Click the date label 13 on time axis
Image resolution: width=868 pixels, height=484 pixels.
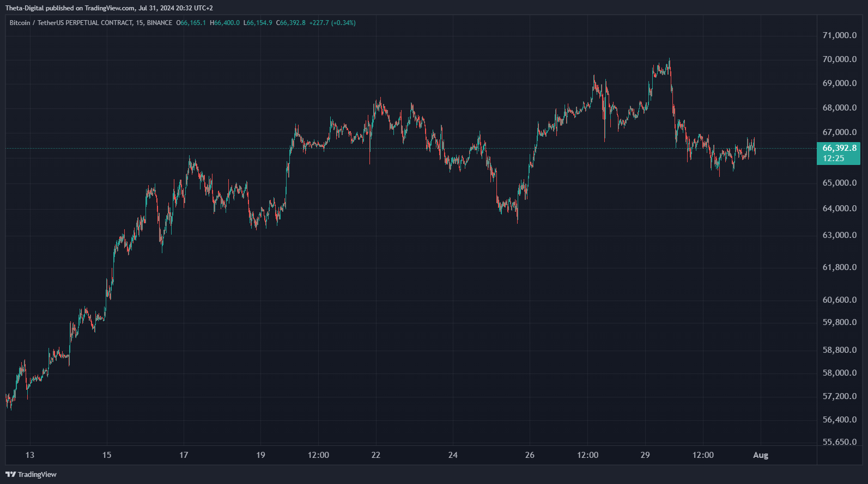[x=29, y=455]
